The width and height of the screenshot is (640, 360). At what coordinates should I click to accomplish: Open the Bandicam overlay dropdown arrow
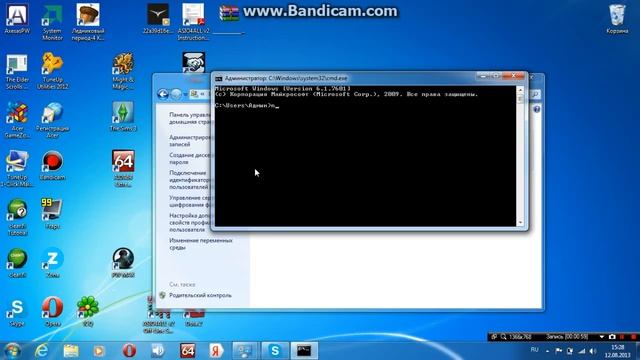pos(602,337)
